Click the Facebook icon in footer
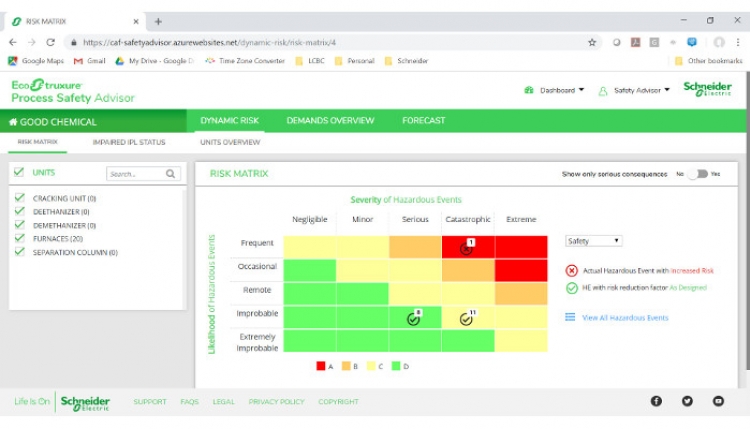 coord(656,401)
